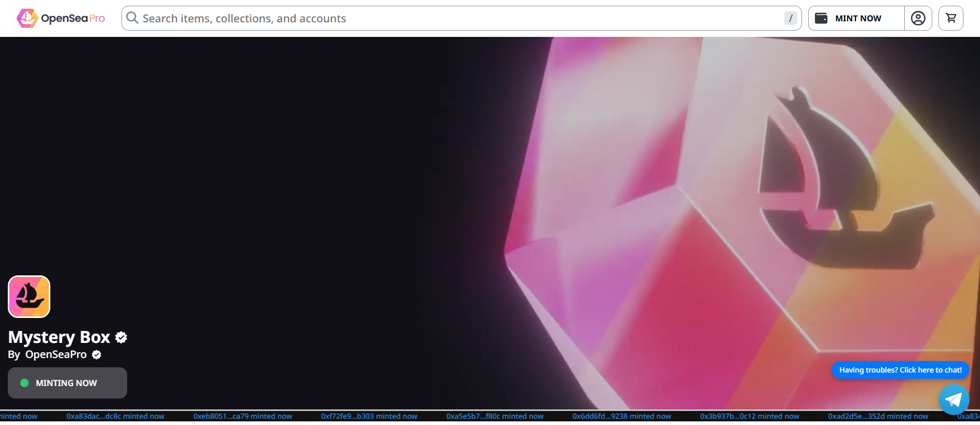
Task: Click the OpenSea Pro logo
Action: pos(61,18)
